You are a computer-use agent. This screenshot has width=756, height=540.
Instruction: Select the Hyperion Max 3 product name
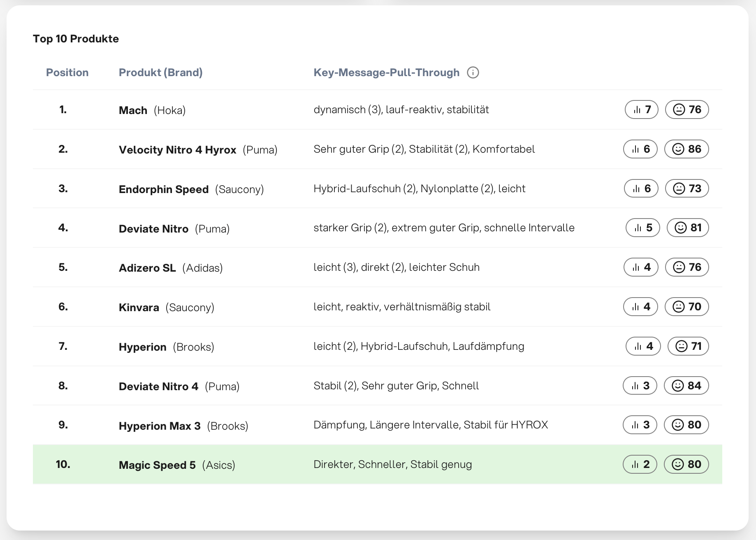click(x=160, y=426)
